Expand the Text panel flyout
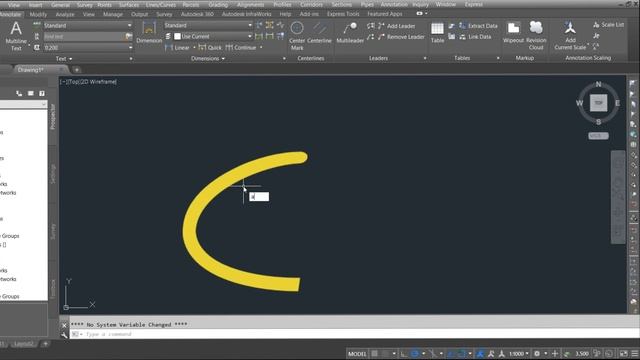Screen dimensions: 640x360 tap(64, 59)
